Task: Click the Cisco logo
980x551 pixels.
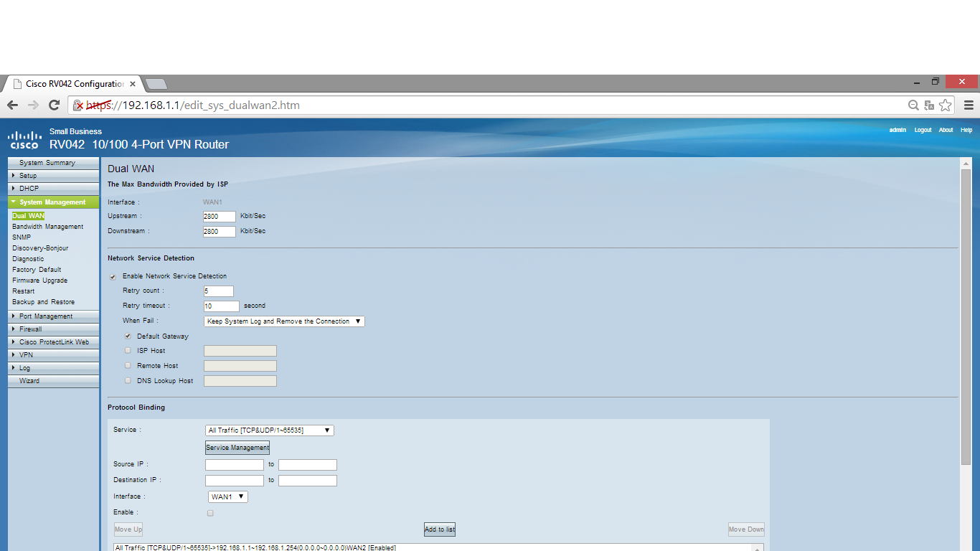Action: coord(24,139)
